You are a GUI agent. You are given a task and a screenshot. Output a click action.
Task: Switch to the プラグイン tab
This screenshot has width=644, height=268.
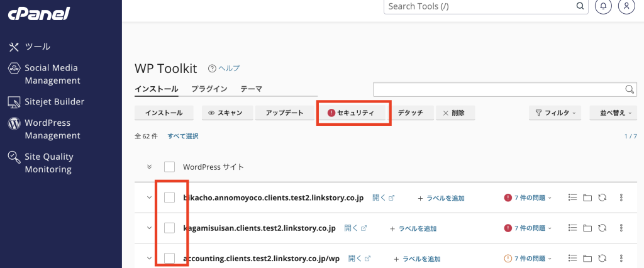(x=209, y=89)
